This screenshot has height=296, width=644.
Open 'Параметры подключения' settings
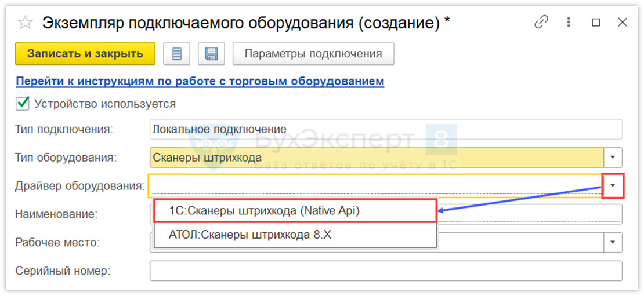click(313, 54)
